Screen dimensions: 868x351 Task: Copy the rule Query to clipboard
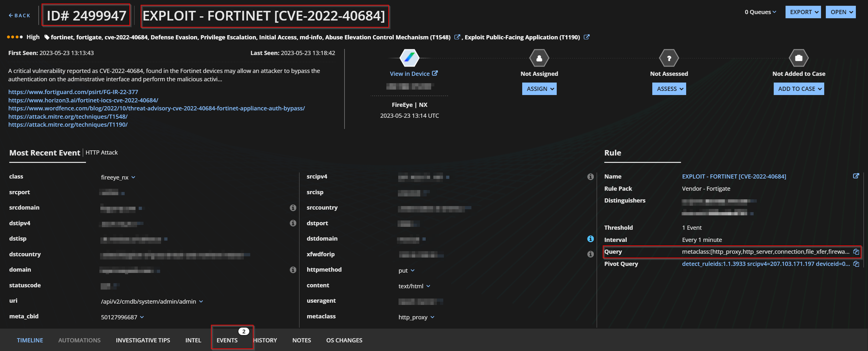[x=856, y=251]
